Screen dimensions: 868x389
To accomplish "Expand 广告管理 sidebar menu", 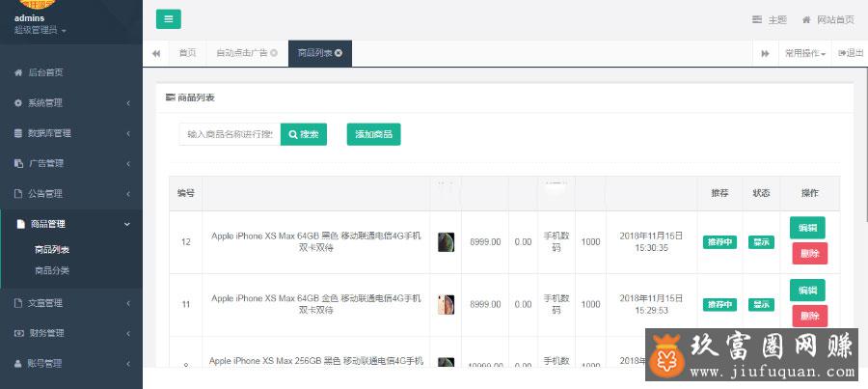I will pyautogui.click(x=70, y=163).
